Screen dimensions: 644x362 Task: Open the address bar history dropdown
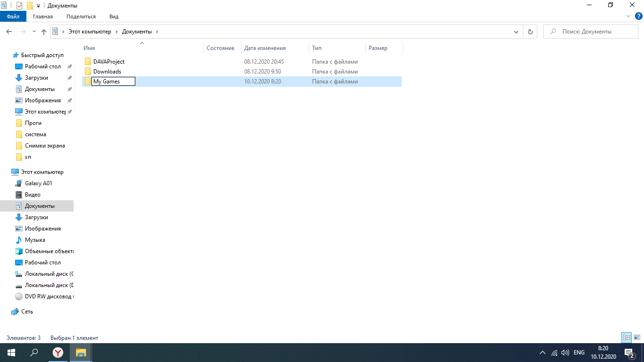click(516, 32)
